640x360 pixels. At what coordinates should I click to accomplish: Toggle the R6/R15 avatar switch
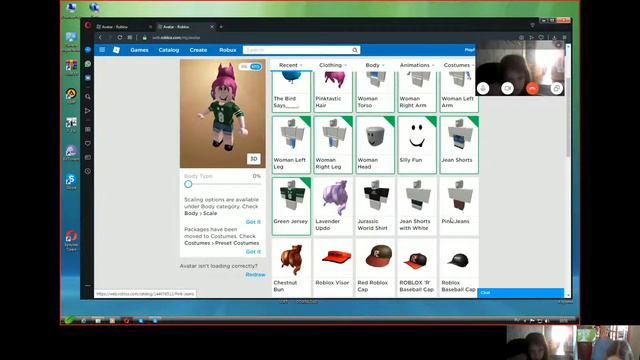(251, 67)
